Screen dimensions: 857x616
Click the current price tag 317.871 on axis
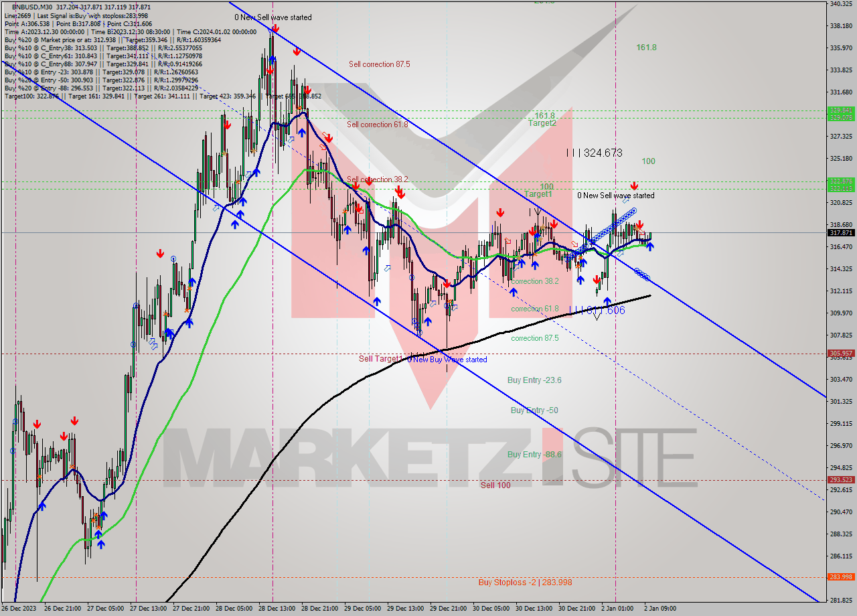pos(841,233)
